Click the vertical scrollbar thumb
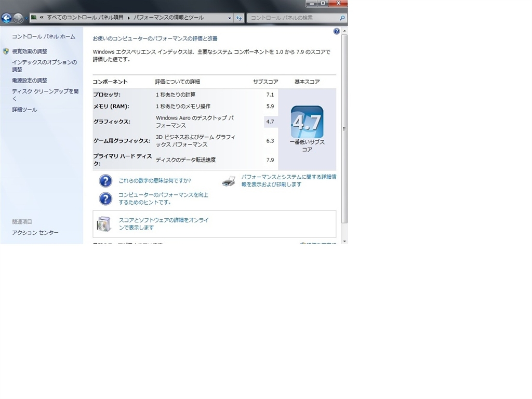532x399 pixels. (x=344, y=129)
